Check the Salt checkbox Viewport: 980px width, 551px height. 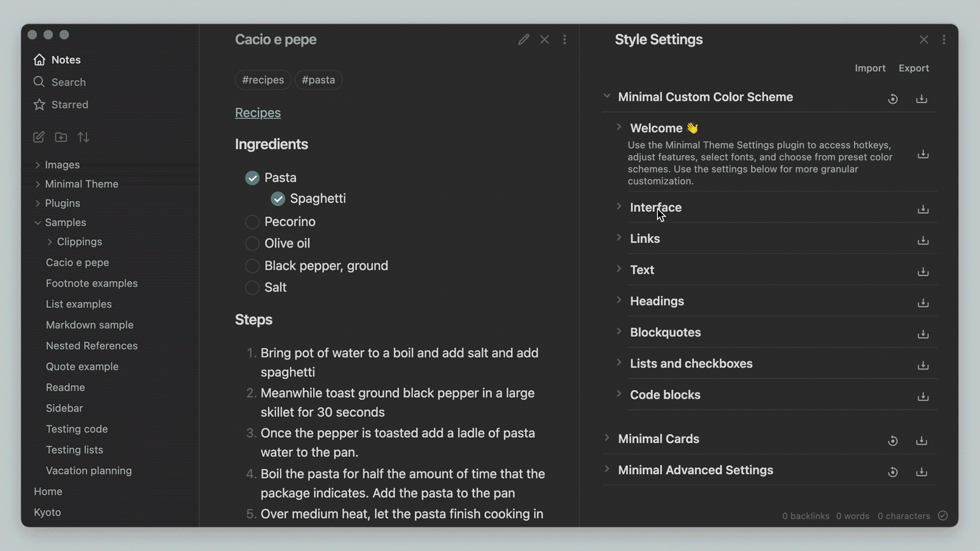[253, 288]
